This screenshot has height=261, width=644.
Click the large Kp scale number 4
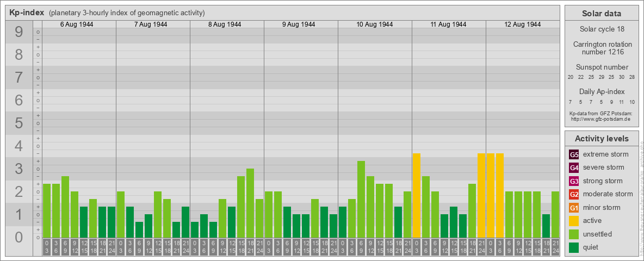coord(19,146)
